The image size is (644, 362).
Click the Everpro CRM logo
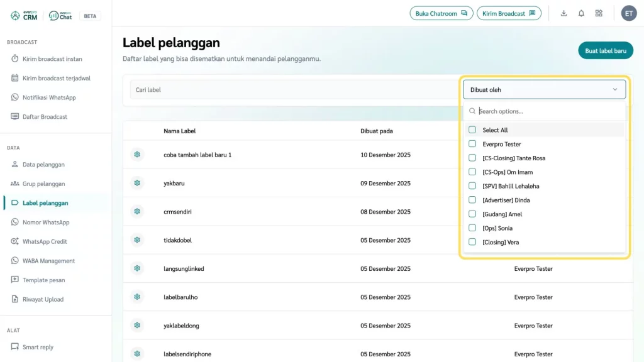(x=25, y=16)
